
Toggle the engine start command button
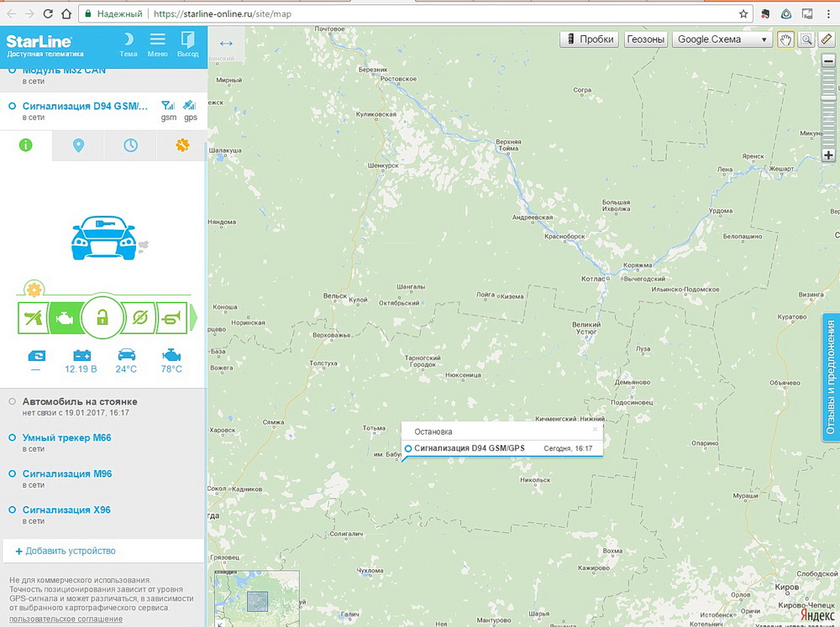(x=66, y=318)
